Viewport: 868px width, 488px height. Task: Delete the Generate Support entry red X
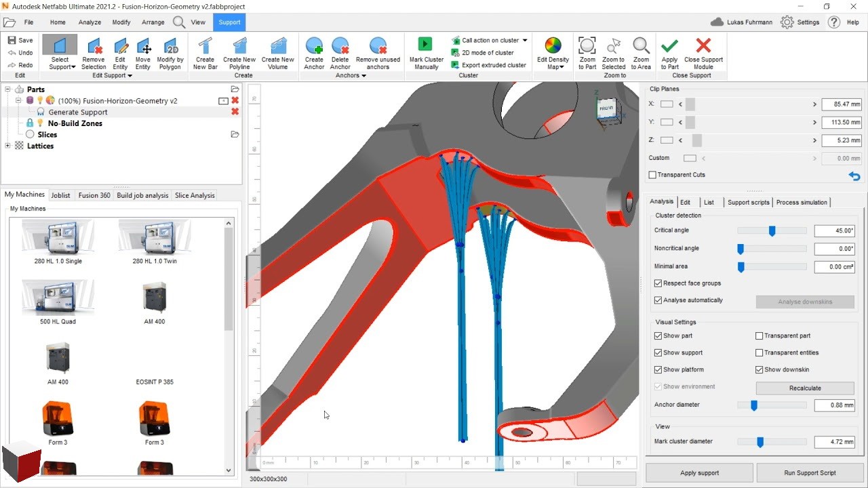click(x=235, y=112)
